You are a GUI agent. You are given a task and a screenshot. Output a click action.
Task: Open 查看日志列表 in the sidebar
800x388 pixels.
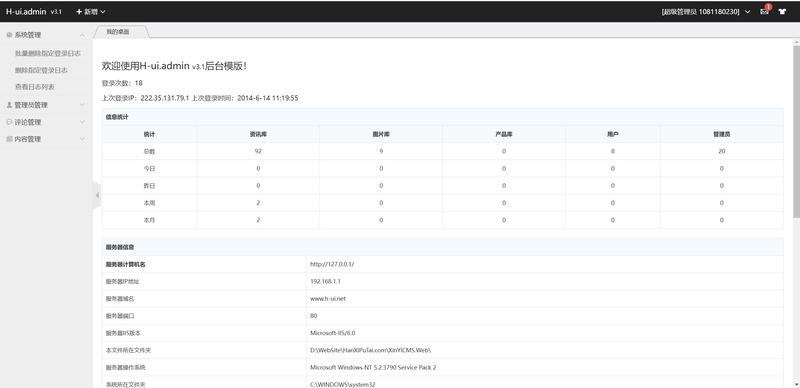[35, 87]
